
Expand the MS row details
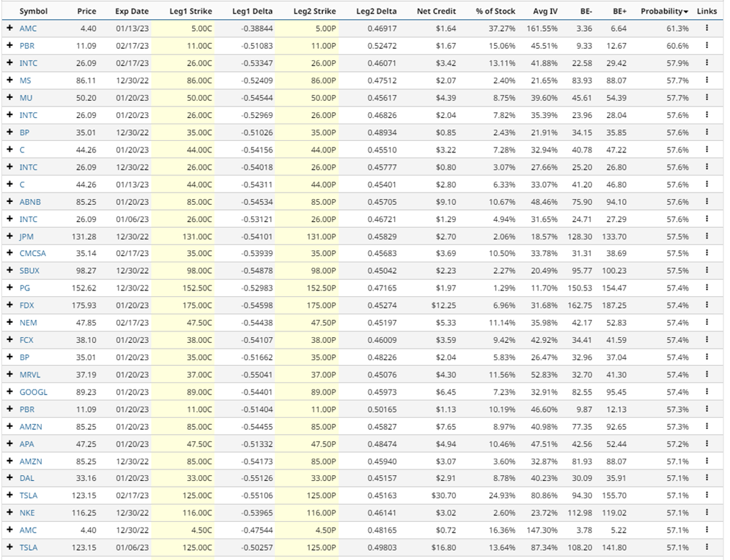click(x=10, y=80)
